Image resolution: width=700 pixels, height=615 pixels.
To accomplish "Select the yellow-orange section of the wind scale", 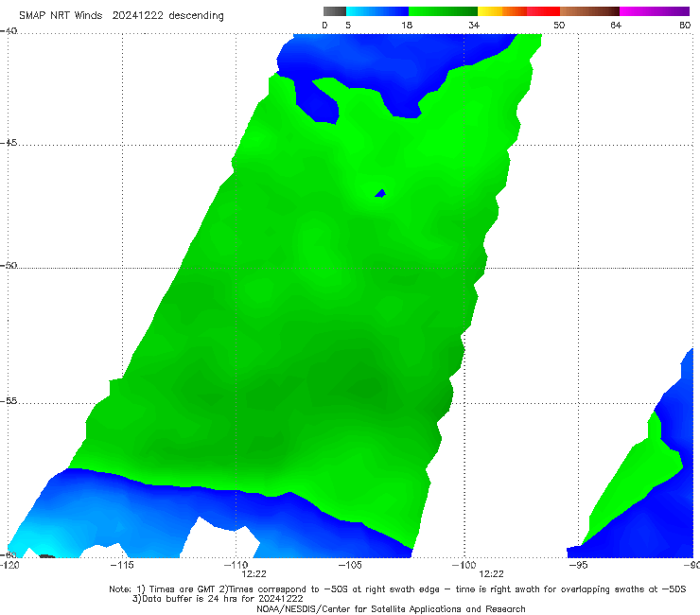I will [x=502, y=11].
